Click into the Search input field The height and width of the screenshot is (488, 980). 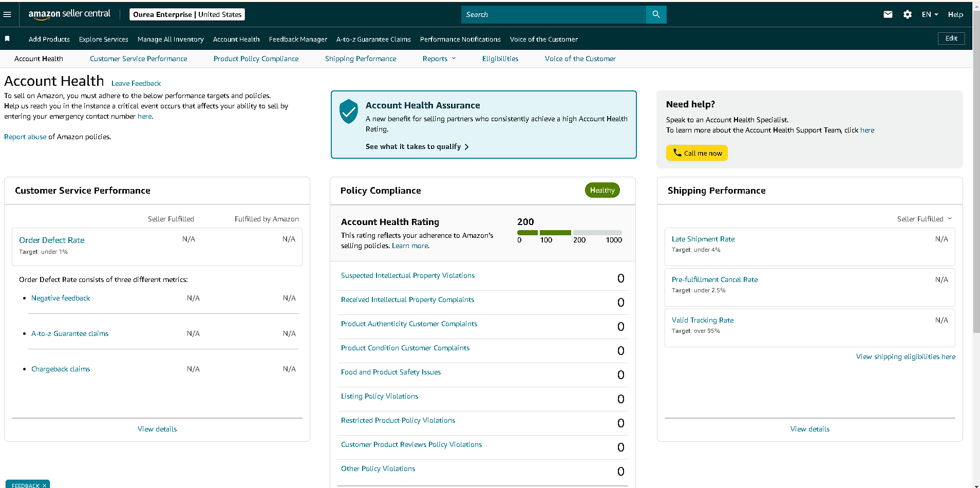click(553, 14)
